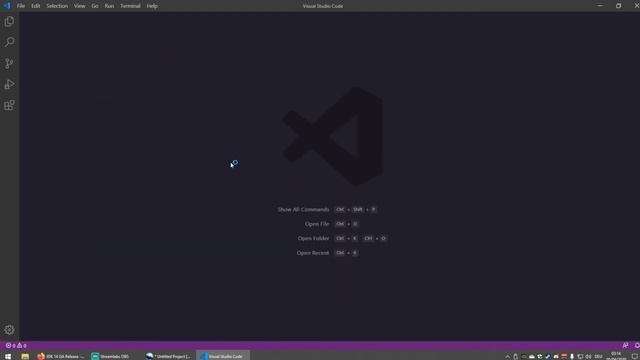Click the VS Code logo in title bar
Screen dimensions: 640x360
tap(7, 6)
